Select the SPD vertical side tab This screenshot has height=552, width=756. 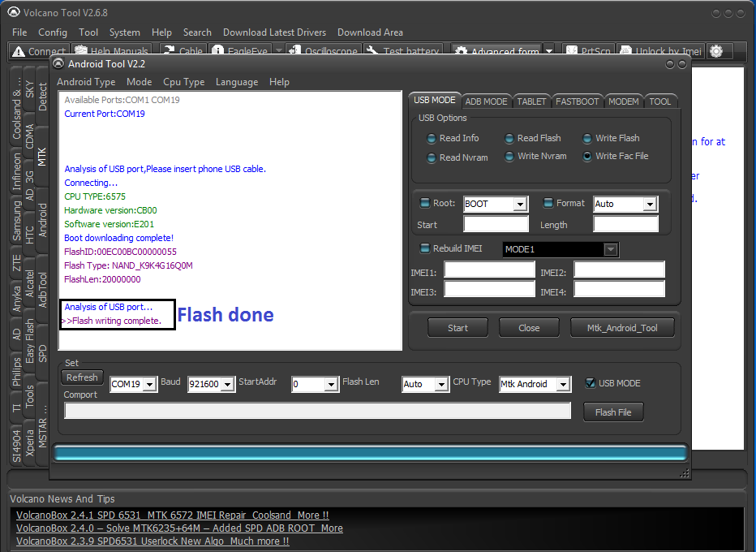42,353
